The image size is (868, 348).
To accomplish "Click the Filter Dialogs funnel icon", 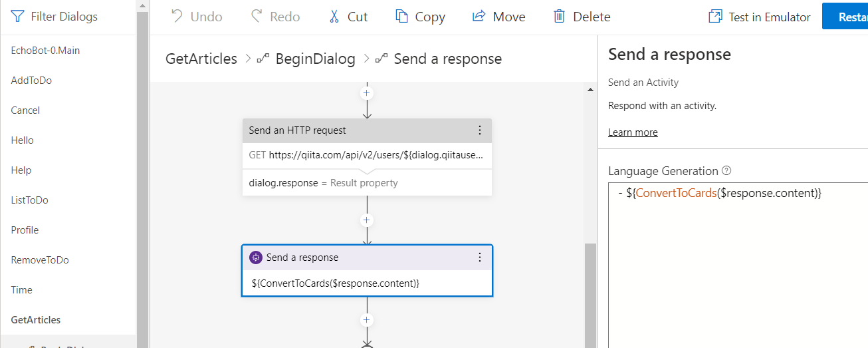I will [18, 17].
